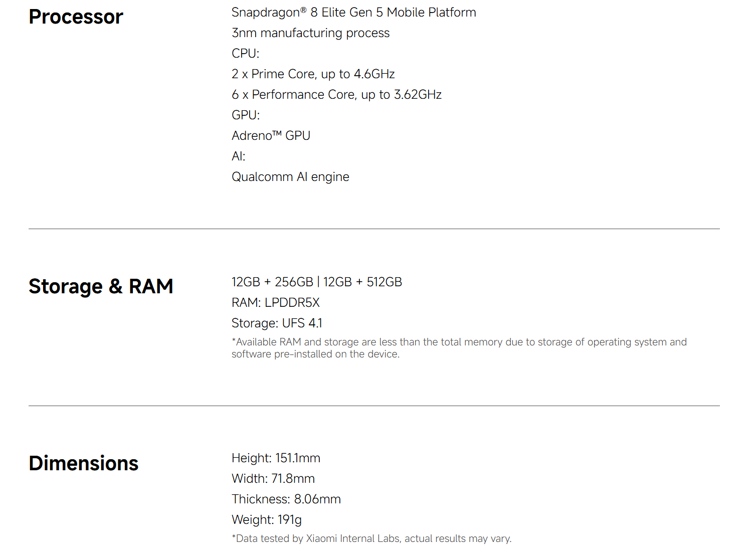The height and width of the screenshot is (559, 756).
Task: Click the Width: 71.8mm line
Action: click(x=273, y=479)
